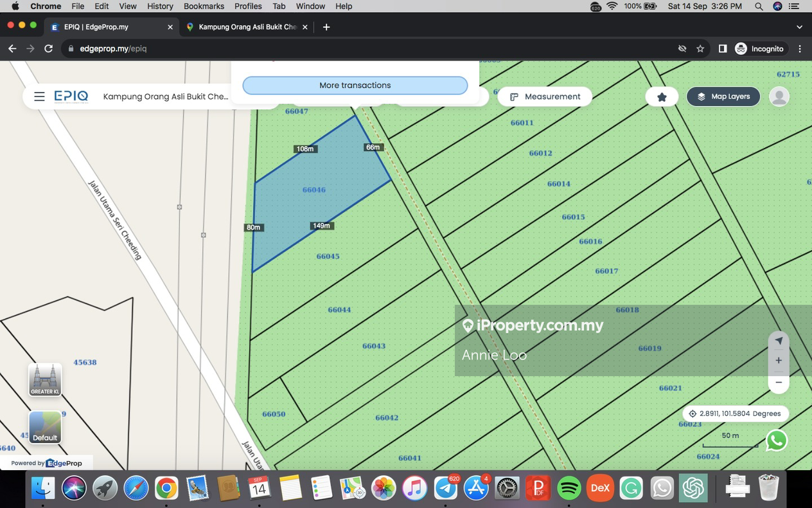Click the favorites star icon

tap(662, 96)
